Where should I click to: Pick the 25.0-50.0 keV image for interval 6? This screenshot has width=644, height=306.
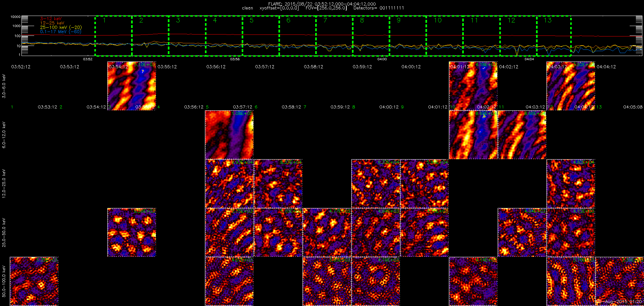point(278,232)
